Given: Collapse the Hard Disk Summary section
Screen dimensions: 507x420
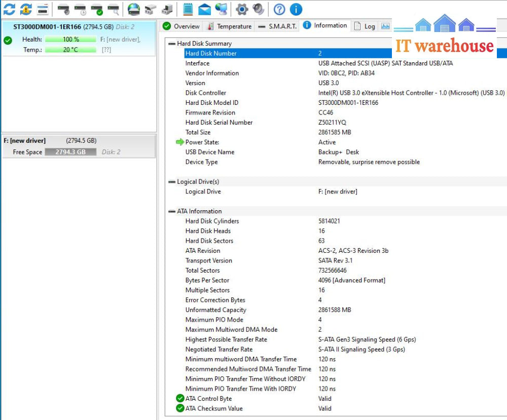Looking at the screenshot, I should 172,44.
